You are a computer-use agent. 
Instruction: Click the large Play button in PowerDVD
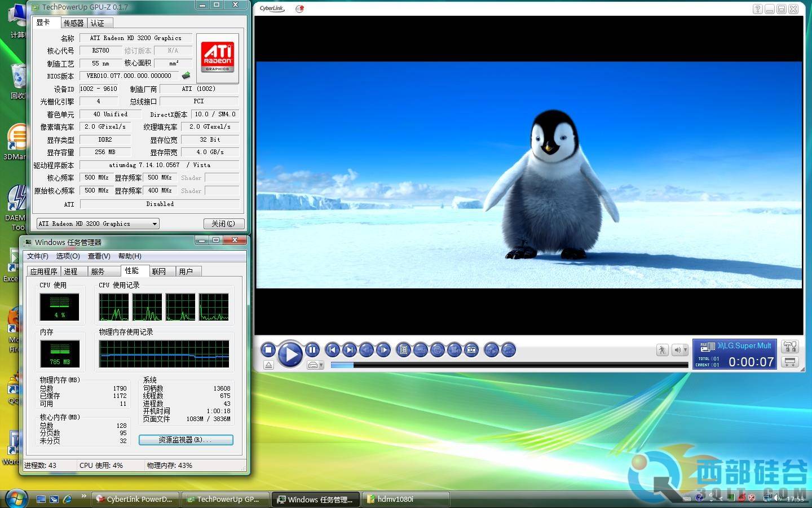click(290, 354)
